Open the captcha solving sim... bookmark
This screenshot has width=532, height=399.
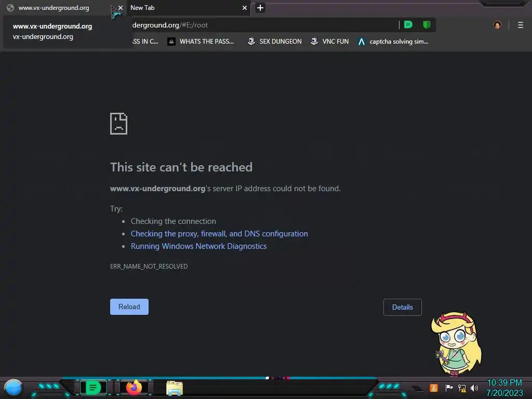click(393, 42)
